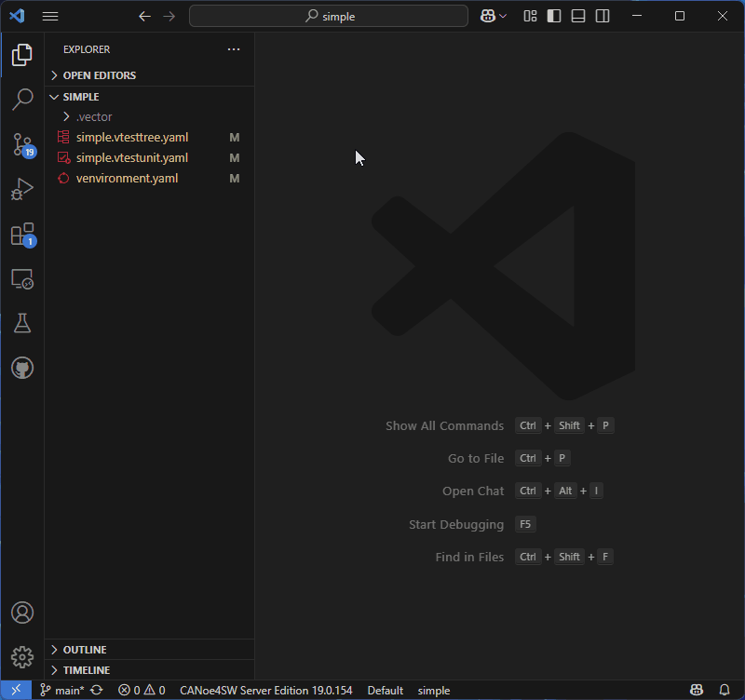Toggle the secondary side bar

[x=602, y=16]
